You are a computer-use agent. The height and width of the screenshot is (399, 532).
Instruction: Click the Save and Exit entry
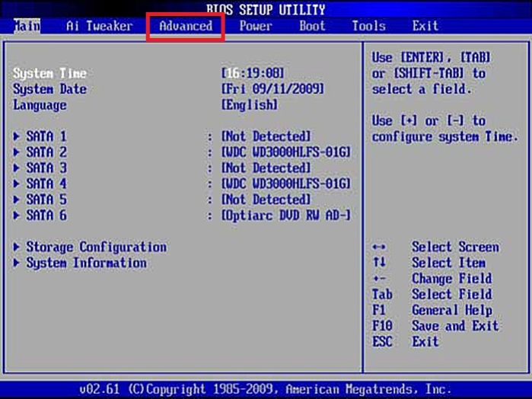point(455,326)
